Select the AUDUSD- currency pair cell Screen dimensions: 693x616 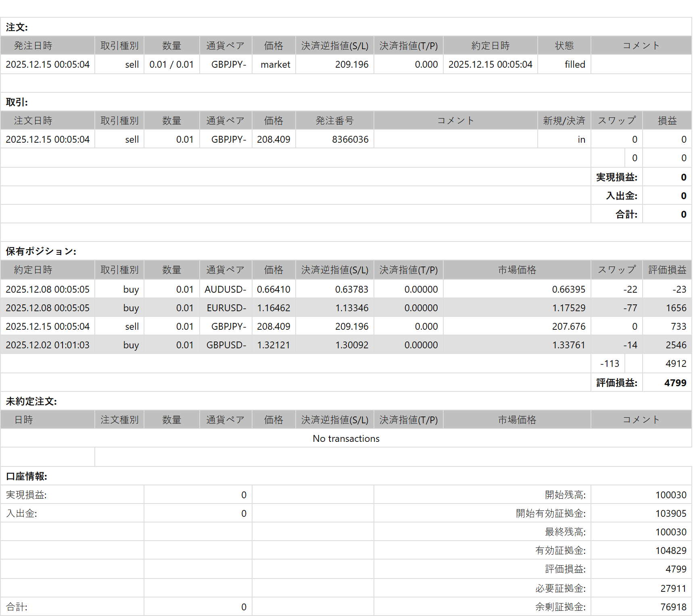click(225, 289)
